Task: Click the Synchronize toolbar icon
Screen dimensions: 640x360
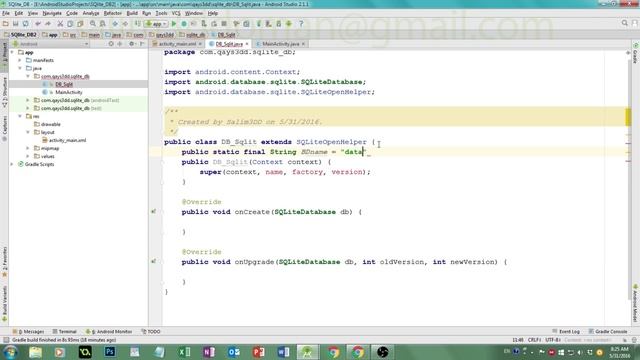Action: [x=25, y=24]
